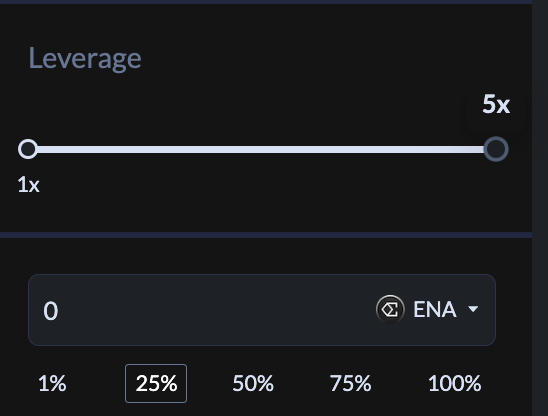The width and height of the screenshot is (548, 416).
Task: Set amount to 50% preset
Action: 253,383
